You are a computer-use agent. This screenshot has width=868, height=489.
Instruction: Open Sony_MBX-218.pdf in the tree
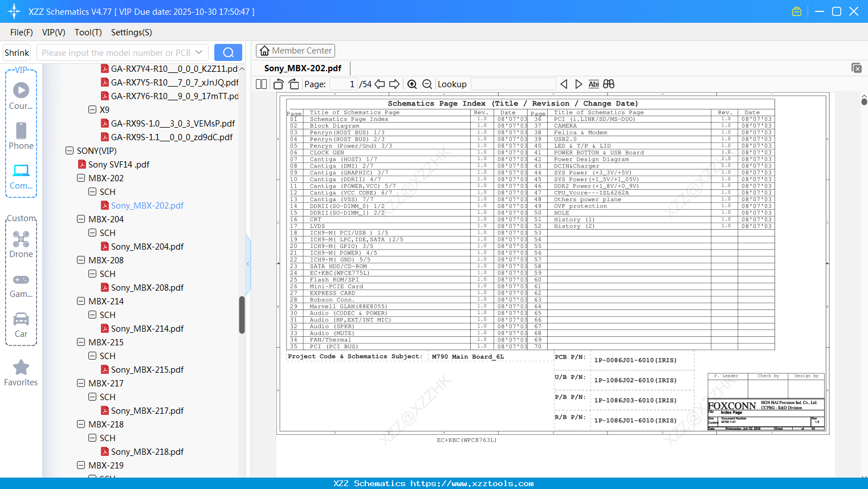[x=147, y=451]
